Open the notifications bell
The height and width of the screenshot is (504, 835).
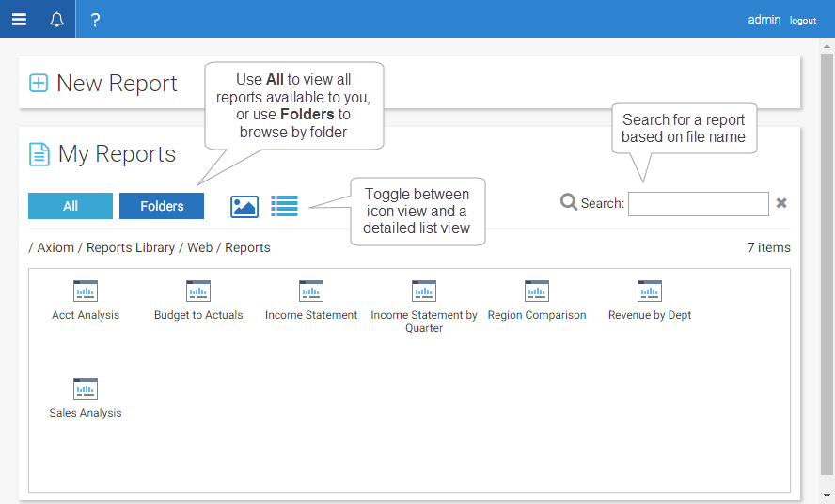pos(56,20)
